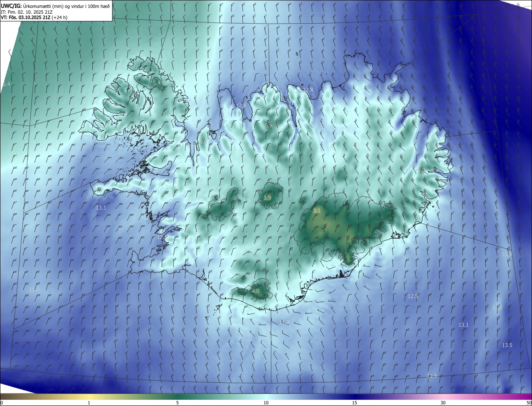Viewport: 532px width, 406px height.
Task: Click the color scale at tick 15
Action: [355, 403]
